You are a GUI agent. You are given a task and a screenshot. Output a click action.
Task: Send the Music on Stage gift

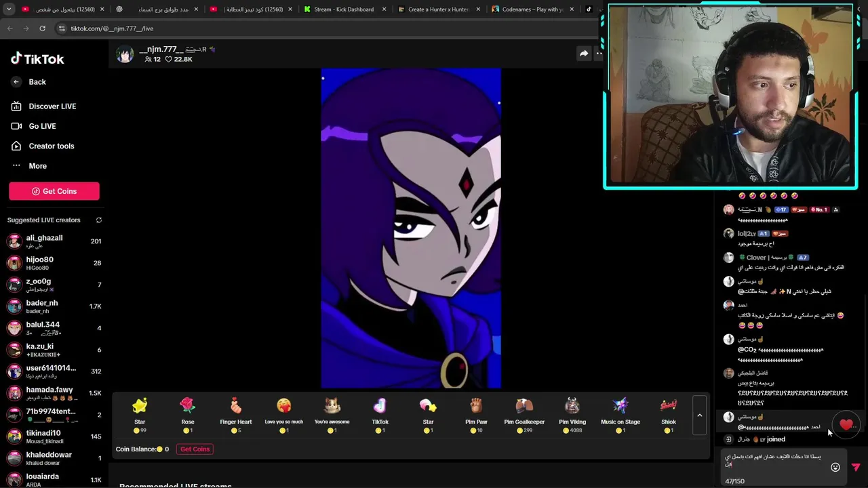620,414
